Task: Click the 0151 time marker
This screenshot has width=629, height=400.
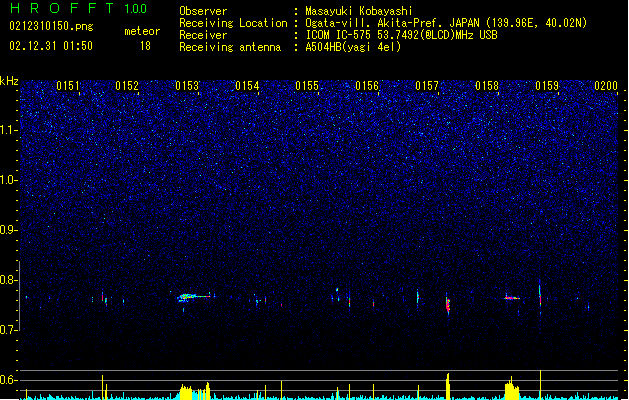Action: [67, 86]
